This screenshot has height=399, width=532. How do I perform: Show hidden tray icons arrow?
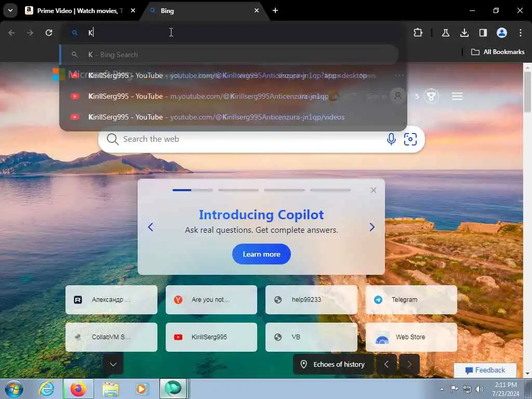442,389
